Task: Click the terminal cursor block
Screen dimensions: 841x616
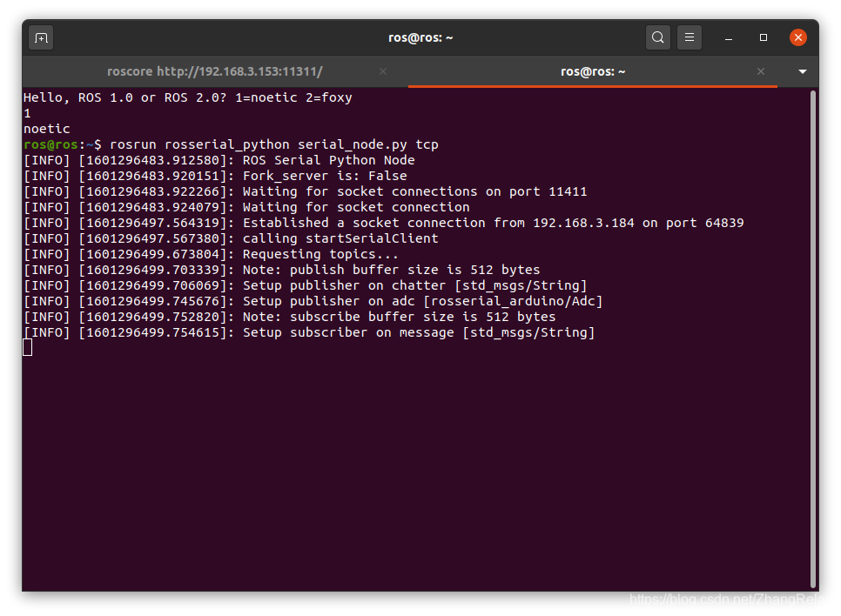Action: pyautogui.click(x=27, y=348)
